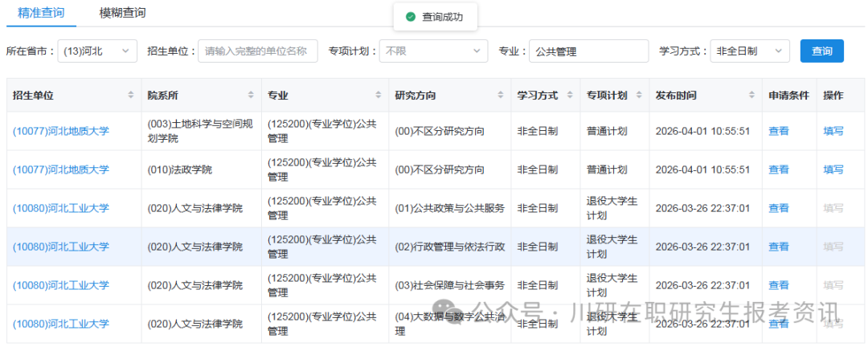This screenshot has width=868, height=347.
Task: Click 填写 in the 法政学院 row
Action: pos(833,169)
